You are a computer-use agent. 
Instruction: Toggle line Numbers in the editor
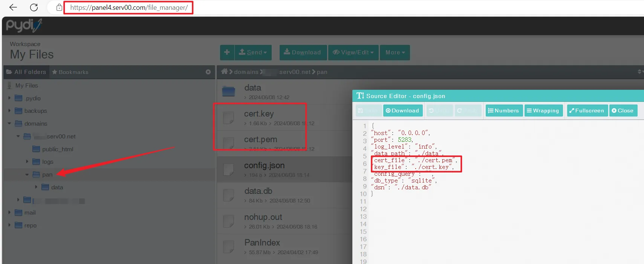504,111
